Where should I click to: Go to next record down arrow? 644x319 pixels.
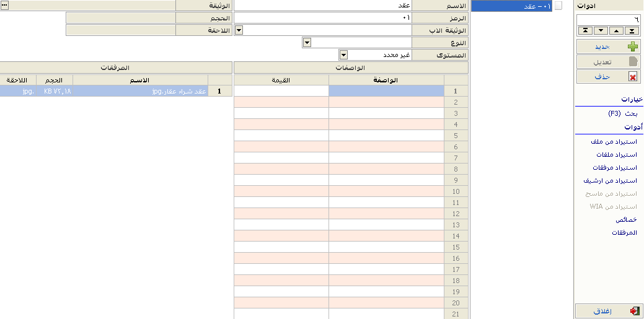click(x=600, y=30)
